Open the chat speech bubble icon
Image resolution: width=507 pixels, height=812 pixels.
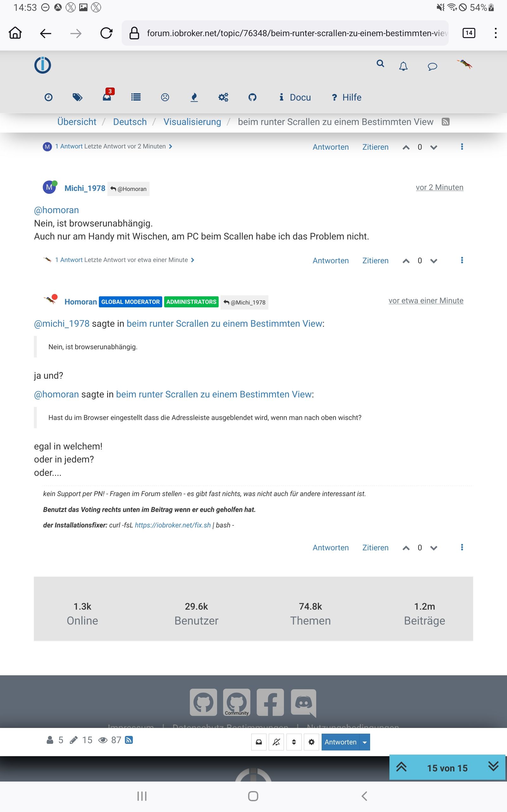pos(432,66)
